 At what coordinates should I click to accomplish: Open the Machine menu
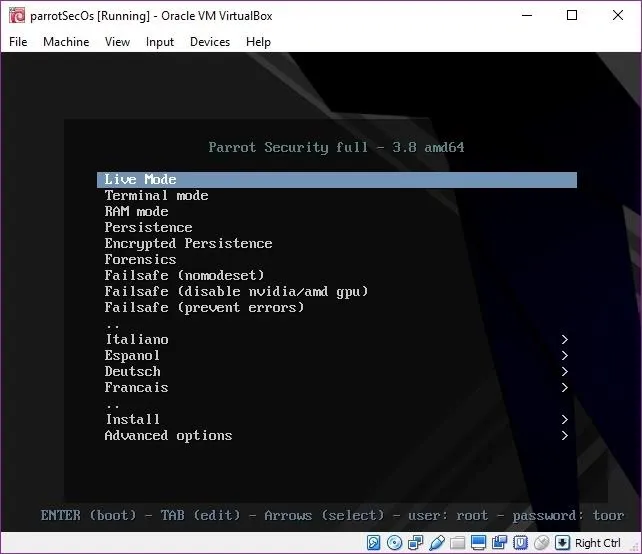(66, 42)
